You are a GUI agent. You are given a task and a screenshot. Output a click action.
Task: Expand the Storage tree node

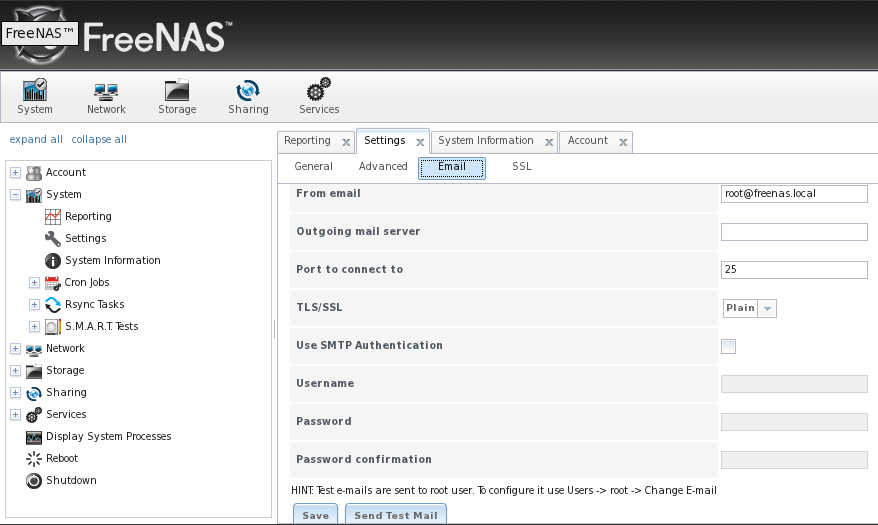click(x=15, y=371)
